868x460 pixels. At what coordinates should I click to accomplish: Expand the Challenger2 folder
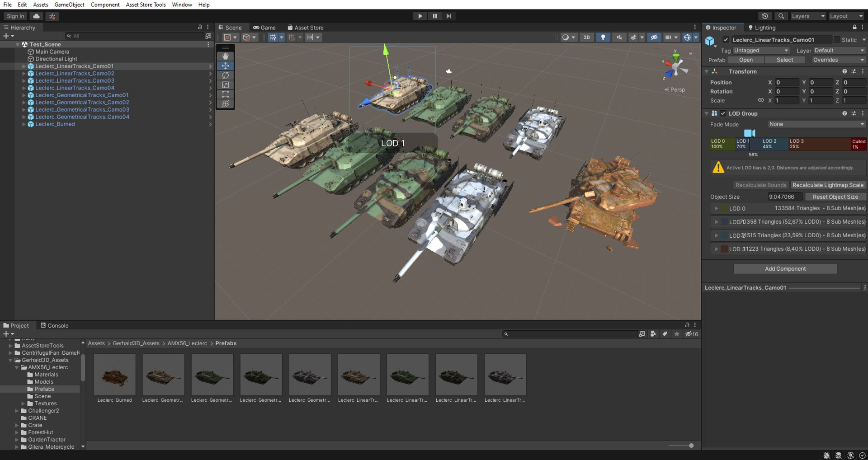click(17, 411)
